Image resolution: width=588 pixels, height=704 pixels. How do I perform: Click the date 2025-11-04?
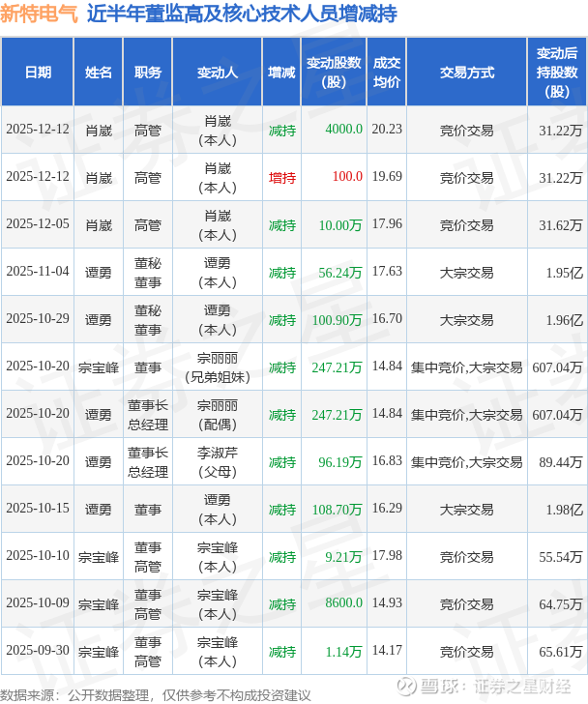pos(38,271)
